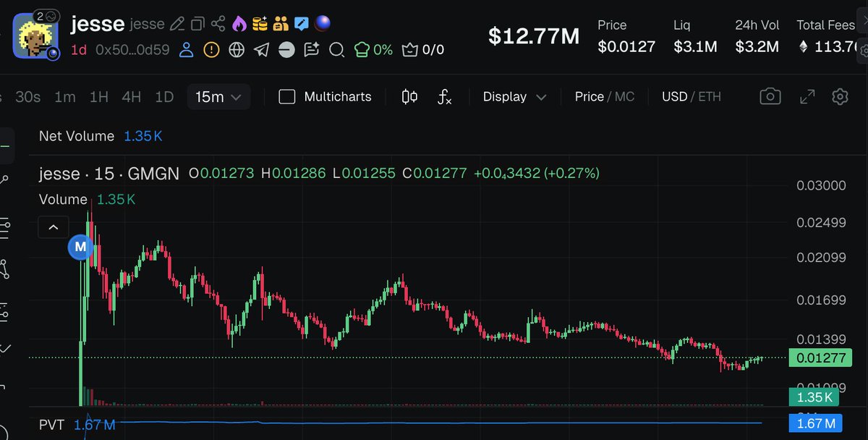Screen dimensions: 868x440
Task: Select the 1m timeframe
Action: click(65, 96)
